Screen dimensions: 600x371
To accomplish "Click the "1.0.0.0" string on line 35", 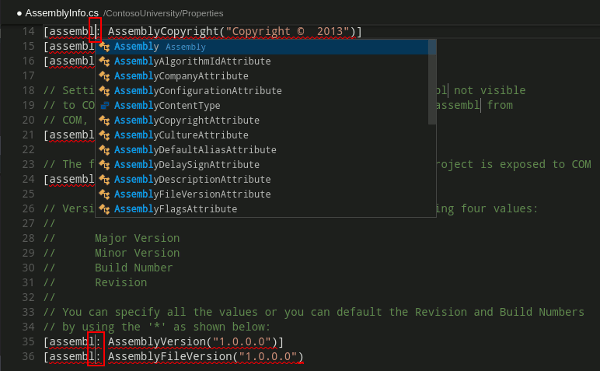I will (x=242, y=342).
